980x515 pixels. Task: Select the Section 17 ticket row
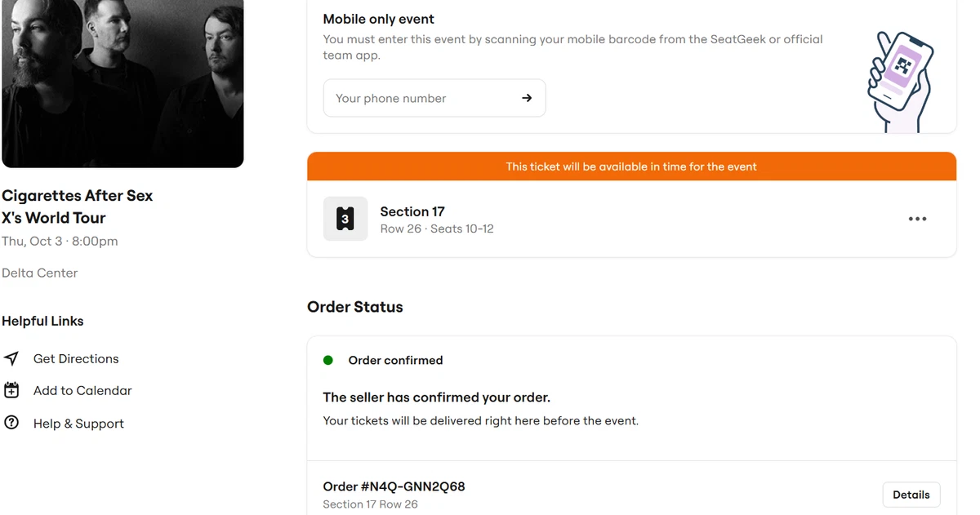[x=631, y=219]
